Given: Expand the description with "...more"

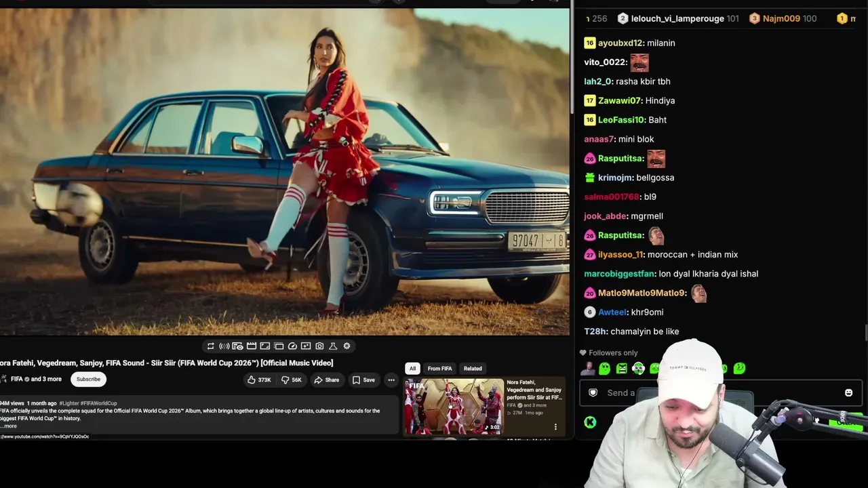Looking at the screenshot, I should pyautogui.click(x=9, y=426).
